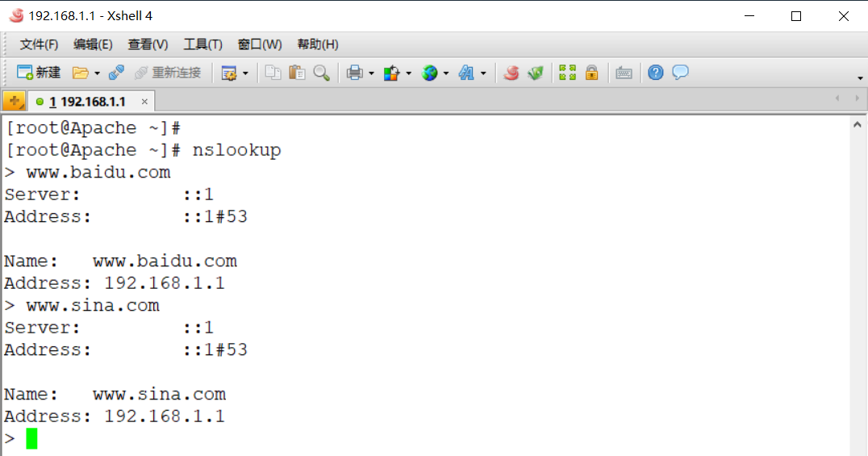Click the 'nslookup' command text
This screenshot has height=456, width=868.
coord(236,150)
